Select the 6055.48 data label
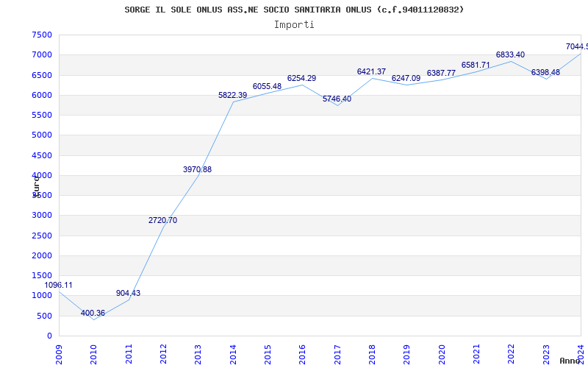This screenshot has height=368, width=588. click(x=267, y=86)
